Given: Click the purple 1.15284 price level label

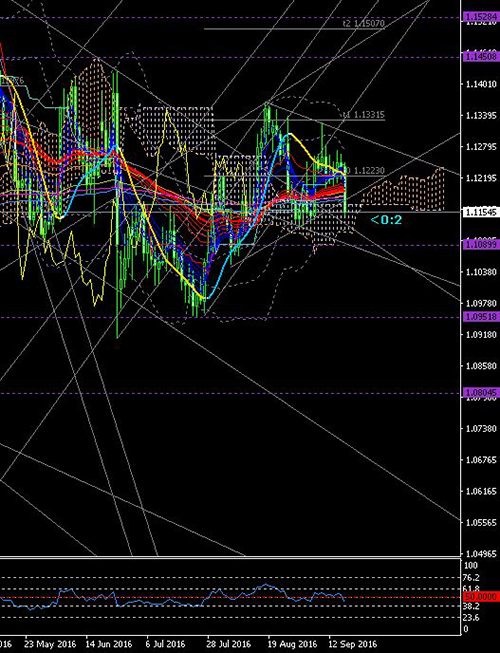Looking at the screenshot, I should click(x=481, y=17).
